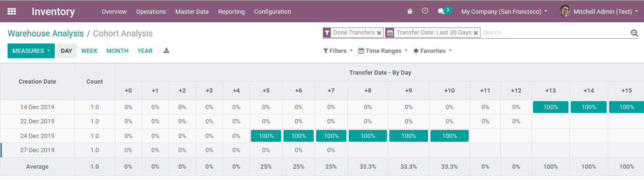Click the 27 Dec 2019 row date
The image size is (644, 180).
tap(37, 150)
